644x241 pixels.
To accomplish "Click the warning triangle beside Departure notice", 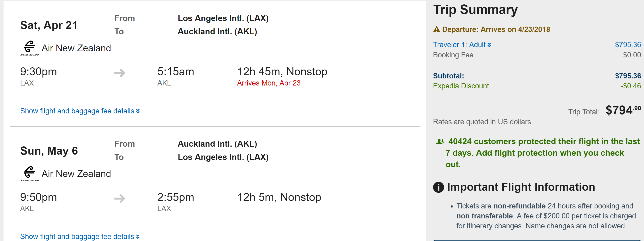I will (x=437, y=29).
